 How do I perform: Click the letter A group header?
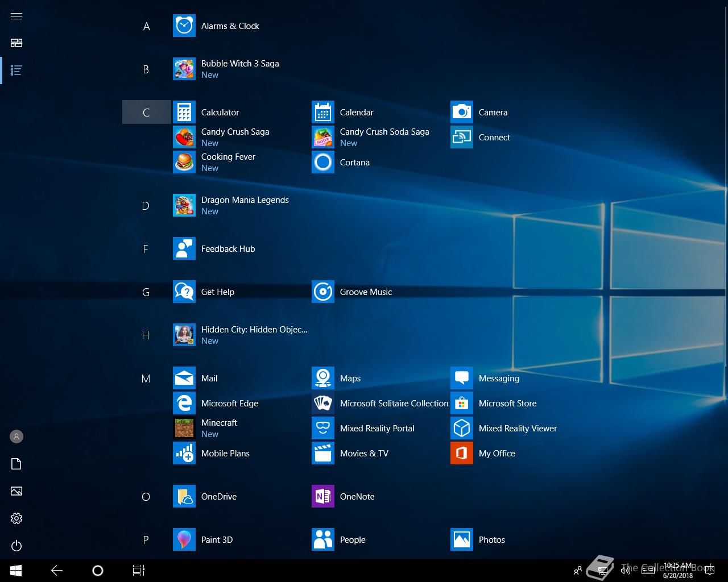(146, 26)
